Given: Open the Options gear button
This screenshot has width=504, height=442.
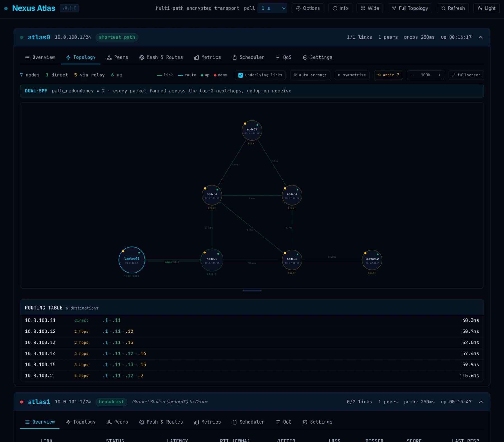Looking at the screenshot, I should (x=308, y=8).
